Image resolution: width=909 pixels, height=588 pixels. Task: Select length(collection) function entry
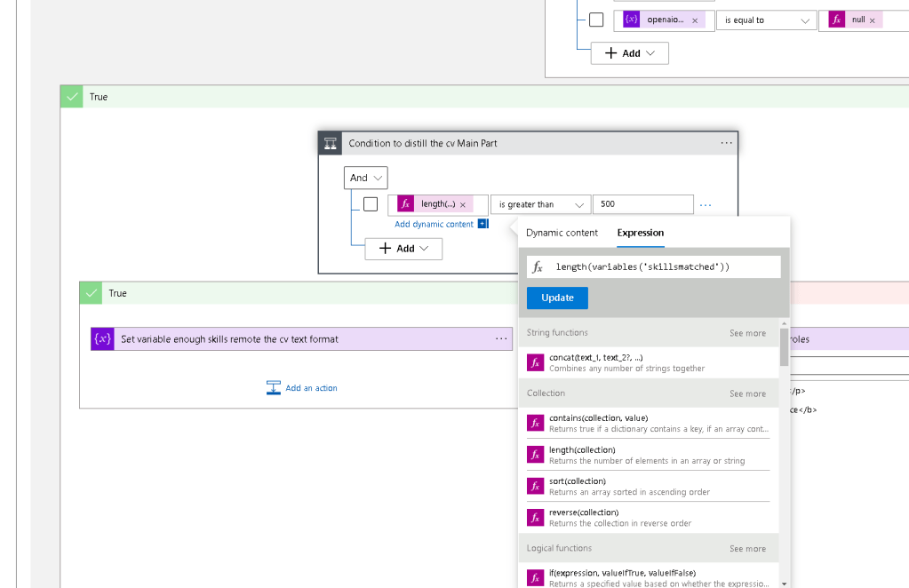pyautogui.click(x=648, y=455)
